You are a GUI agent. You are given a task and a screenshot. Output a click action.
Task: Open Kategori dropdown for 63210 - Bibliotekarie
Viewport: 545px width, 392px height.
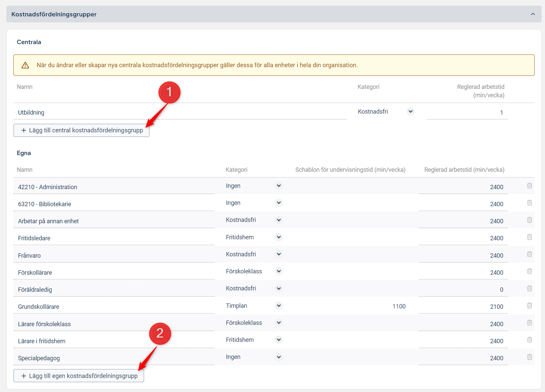click(x=279, y=203)
